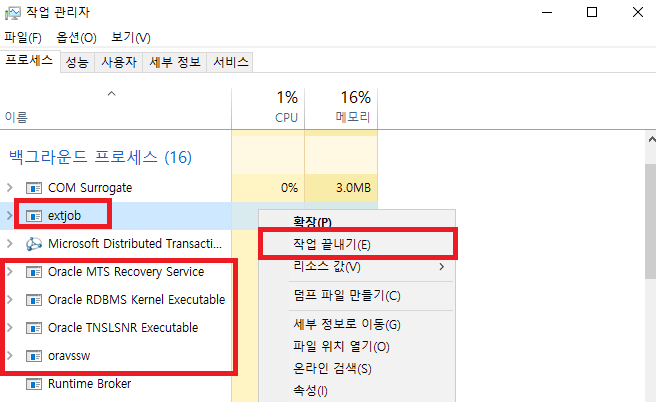Minimize the Task Manager window
The image size is (656, 402).
point(547,13)
